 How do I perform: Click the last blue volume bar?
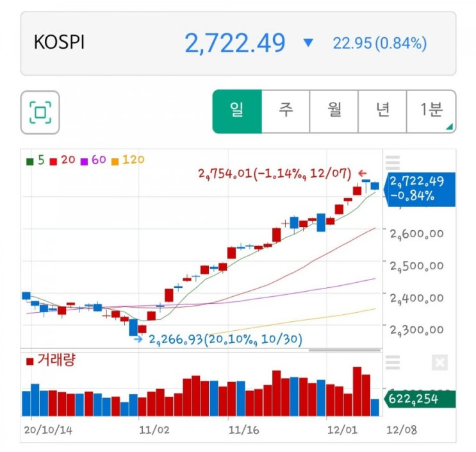coord(375,408)
